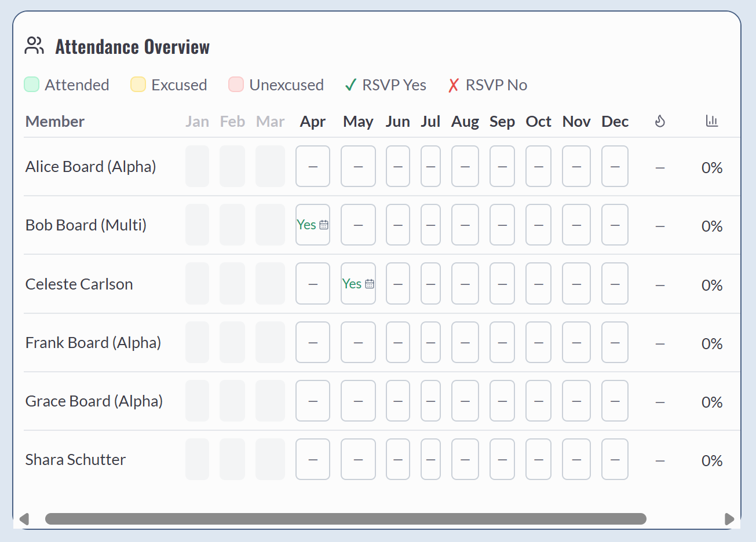
Task: Click the Attendance Overview heading
Action: point(133,47)
